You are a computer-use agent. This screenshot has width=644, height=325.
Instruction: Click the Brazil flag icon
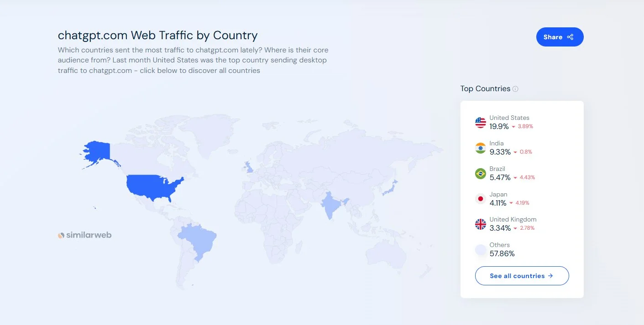pyautogui.click(x=481, y=173)
